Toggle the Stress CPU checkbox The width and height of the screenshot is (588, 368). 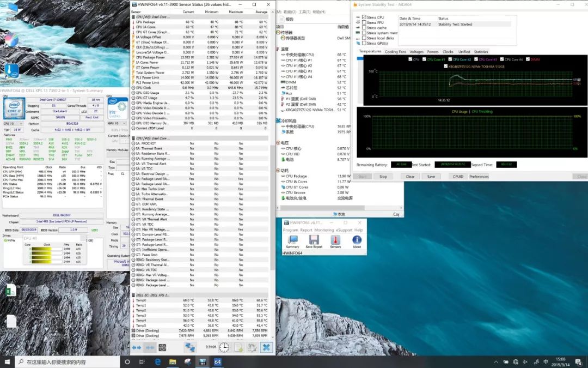click(364, 17)
